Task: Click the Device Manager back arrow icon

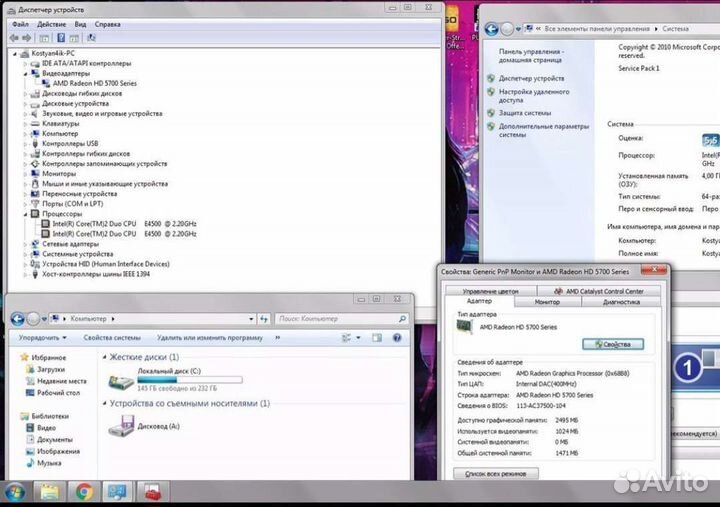Action: click(14, 38)
